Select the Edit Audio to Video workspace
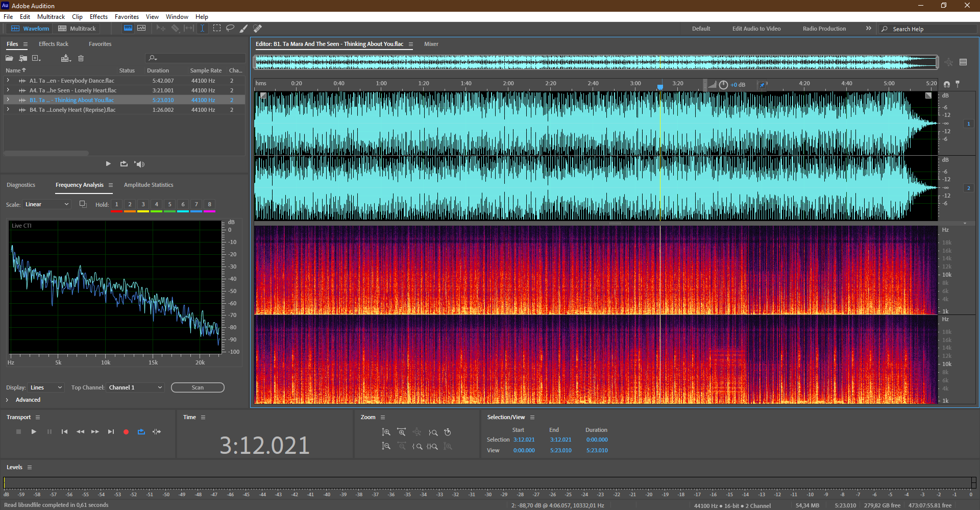980x510 pixels. (756, 29)
